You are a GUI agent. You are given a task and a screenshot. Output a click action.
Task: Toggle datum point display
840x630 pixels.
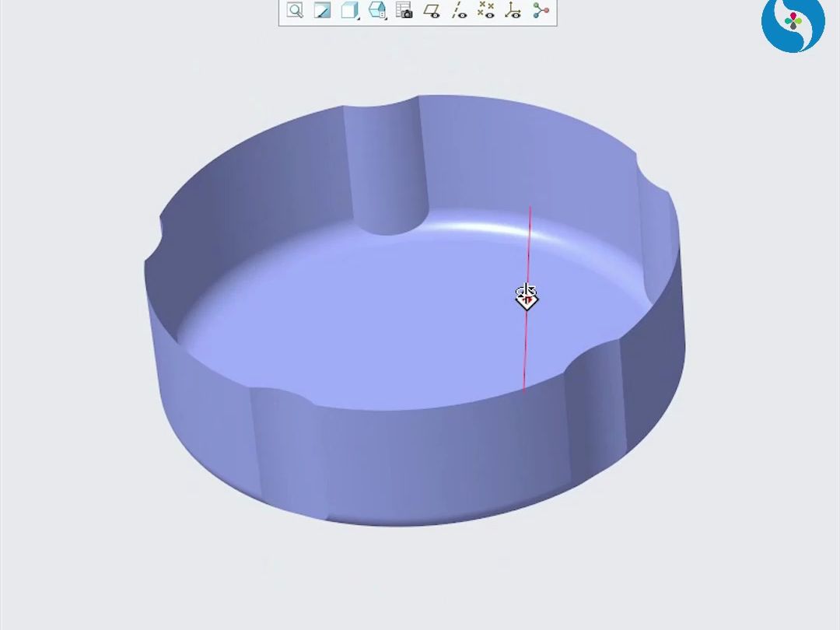pyautogui.click(x=486, y=10)
